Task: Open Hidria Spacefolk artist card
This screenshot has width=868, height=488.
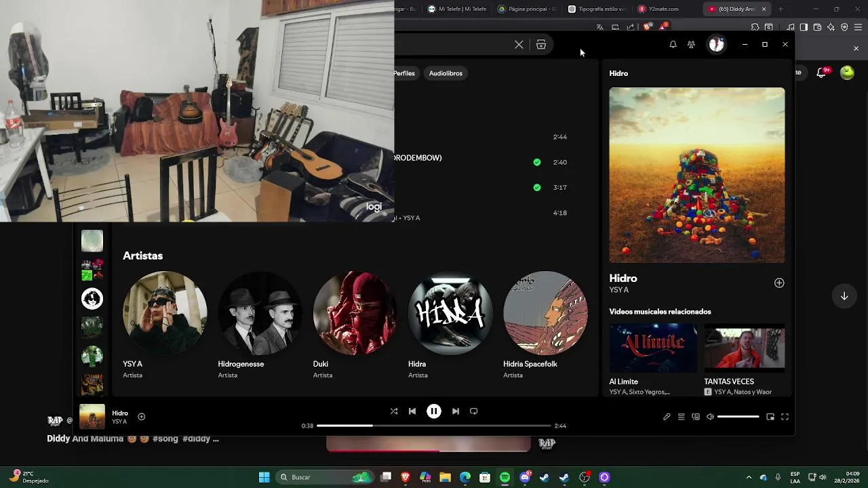Action: [545, 325]
